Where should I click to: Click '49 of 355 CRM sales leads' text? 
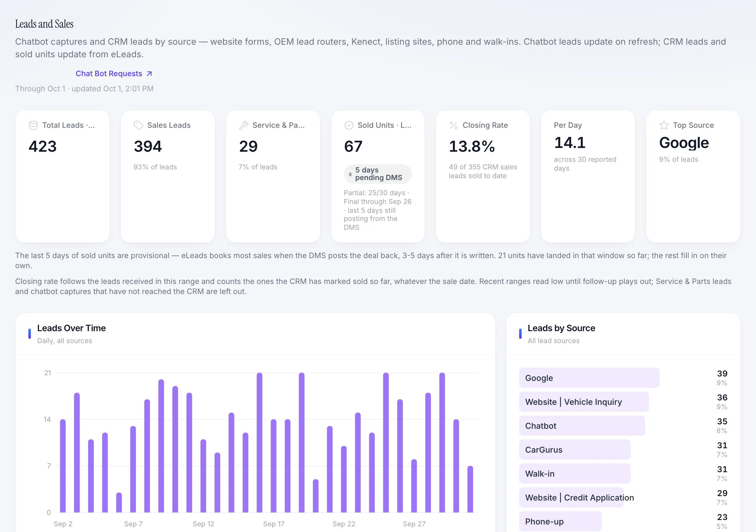[x=483, y=172]
